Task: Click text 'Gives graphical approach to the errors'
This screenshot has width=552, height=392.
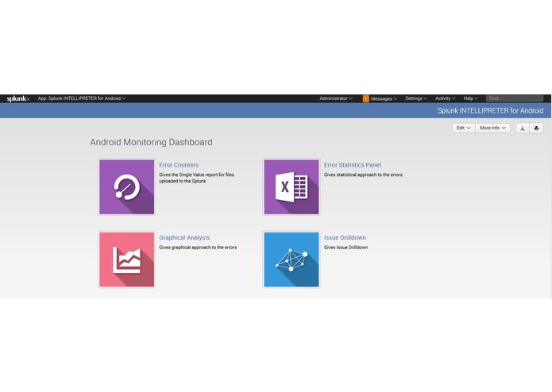Action: point(198,248)
